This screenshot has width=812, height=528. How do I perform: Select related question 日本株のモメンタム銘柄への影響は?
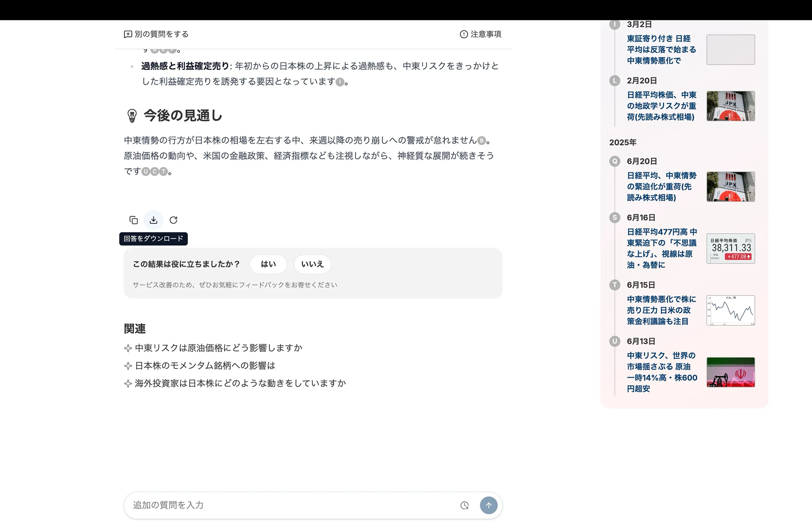click(x=205, y=366)
